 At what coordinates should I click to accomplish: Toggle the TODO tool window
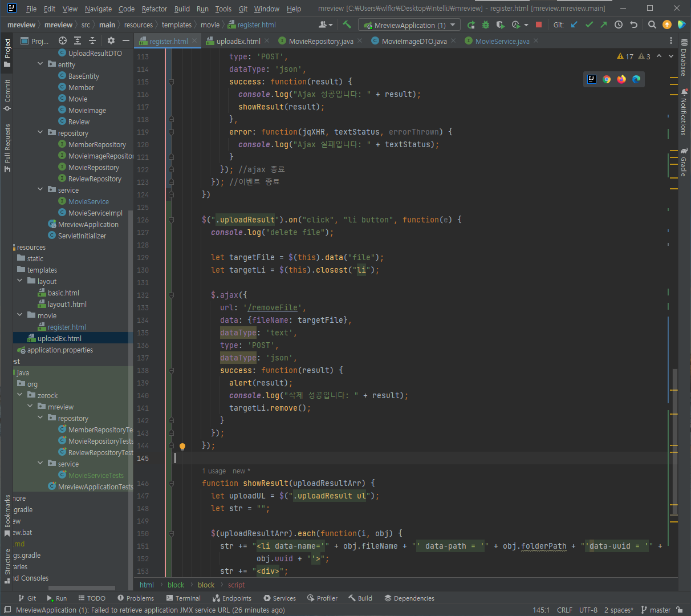92,598
